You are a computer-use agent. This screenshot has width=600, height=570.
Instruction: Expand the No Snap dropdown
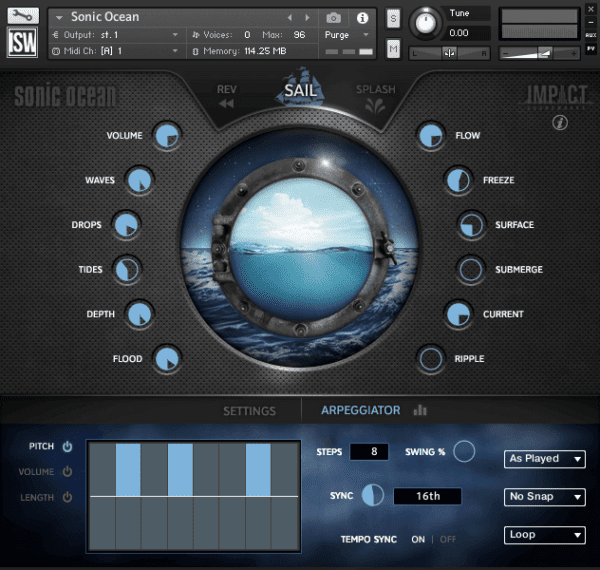pyautogui.click(x=545, y=497)
